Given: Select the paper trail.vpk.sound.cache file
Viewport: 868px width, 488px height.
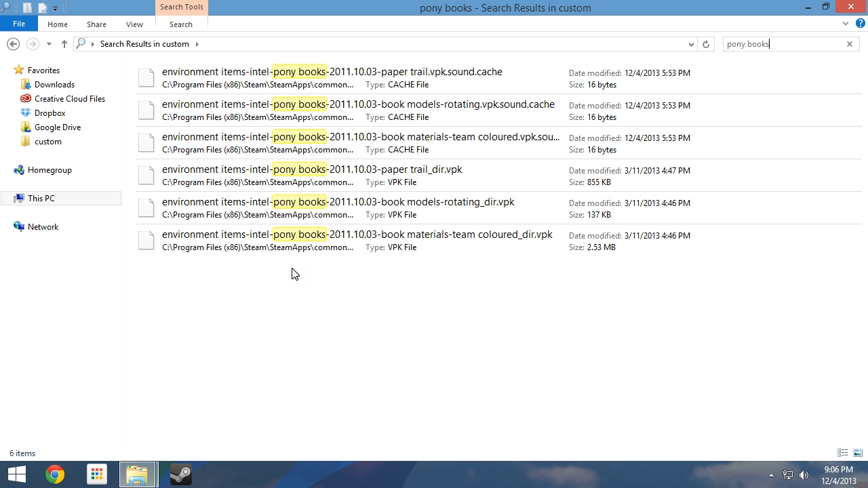Looking at the screenshot, I should 498,78.
